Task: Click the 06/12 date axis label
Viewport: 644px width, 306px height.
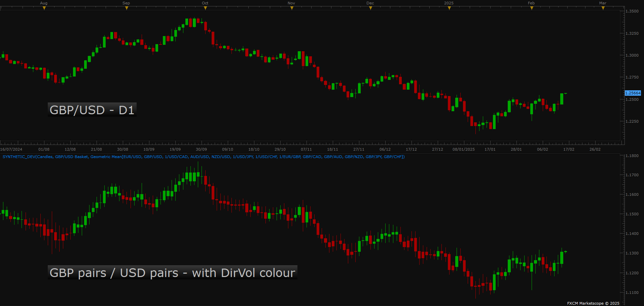Action: tap(385, 149)
